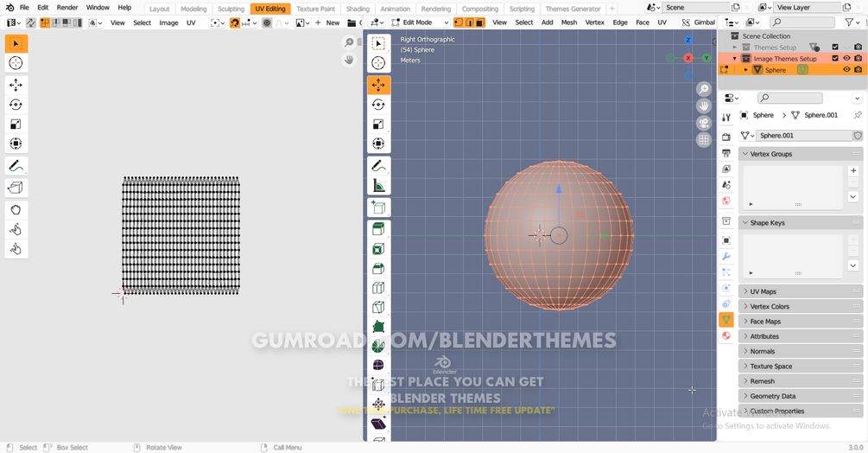Expand the Normals panel
Viewport: 868px width, 453px height.
801,351
